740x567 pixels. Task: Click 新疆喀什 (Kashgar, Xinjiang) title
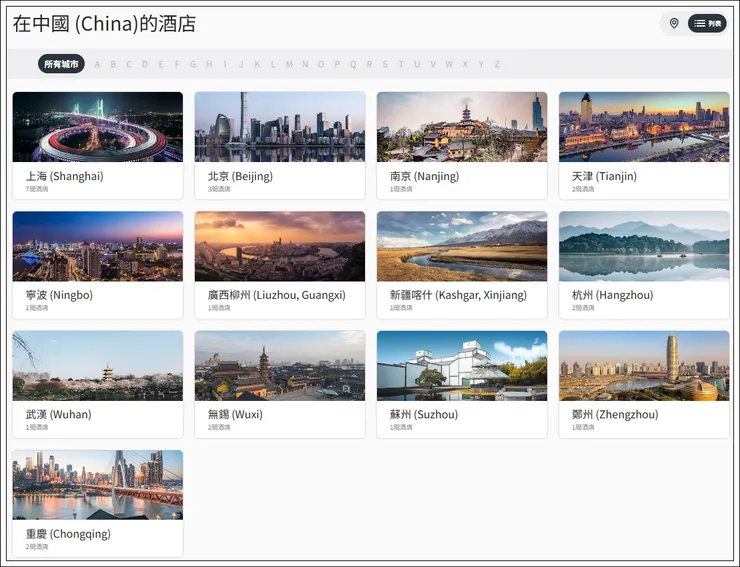(x=458, y=295)
